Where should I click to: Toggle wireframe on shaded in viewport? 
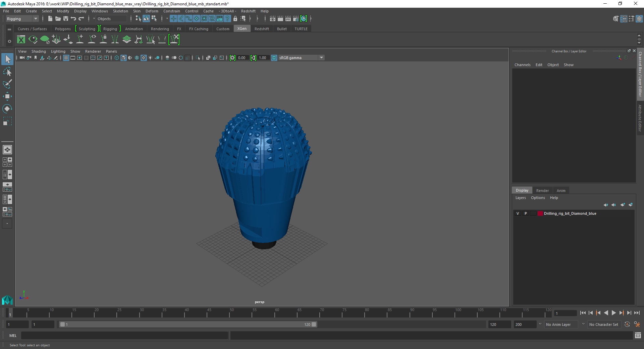coord(137,58)
